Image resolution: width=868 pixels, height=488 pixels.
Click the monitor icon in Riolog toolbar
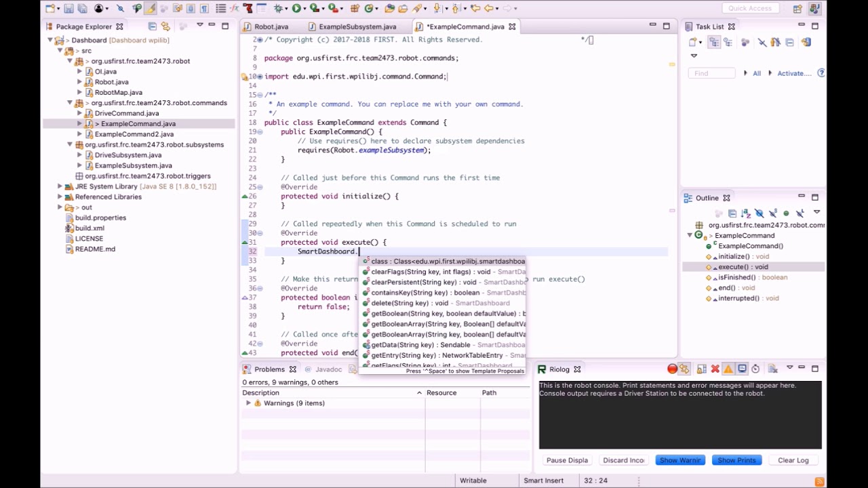point(742,369)
